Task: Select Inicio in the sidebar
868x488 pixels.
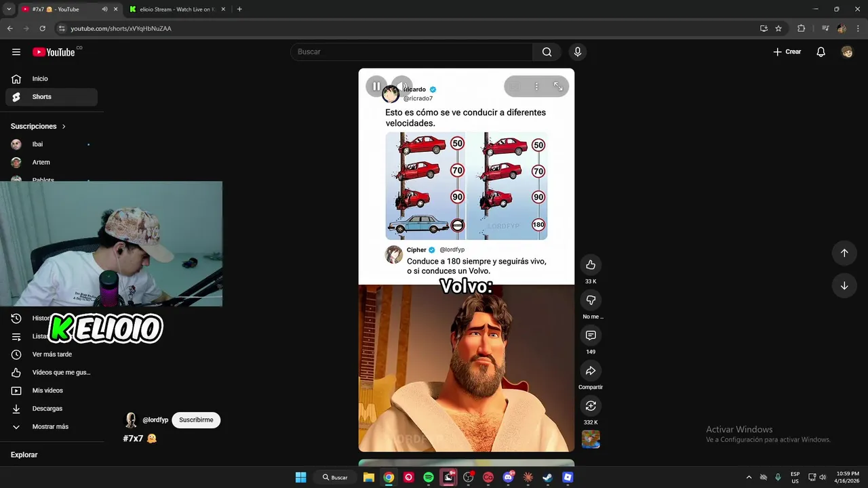Action: click(52, 79)
